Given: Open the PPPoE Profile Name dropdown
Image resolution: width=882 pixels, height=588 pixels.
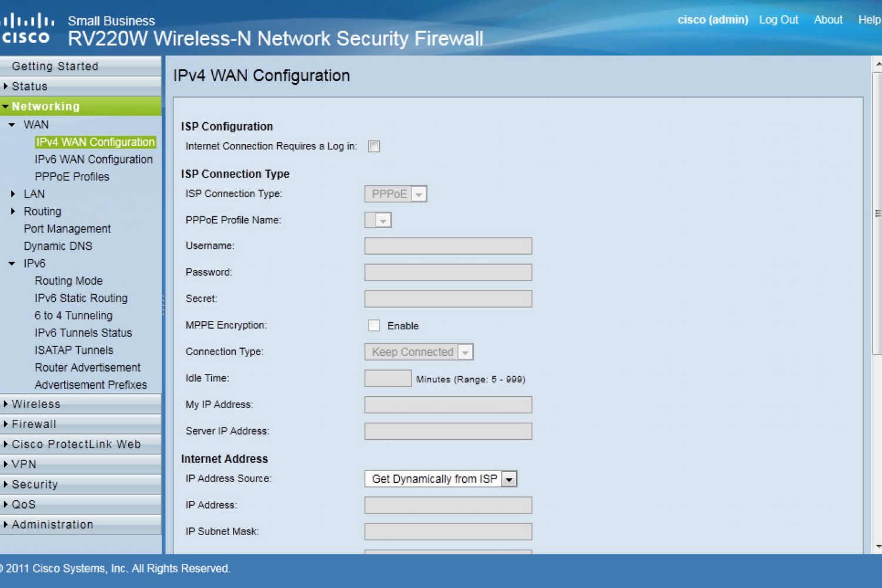Looking at the screenshot, I should click(x=378, y=220).
